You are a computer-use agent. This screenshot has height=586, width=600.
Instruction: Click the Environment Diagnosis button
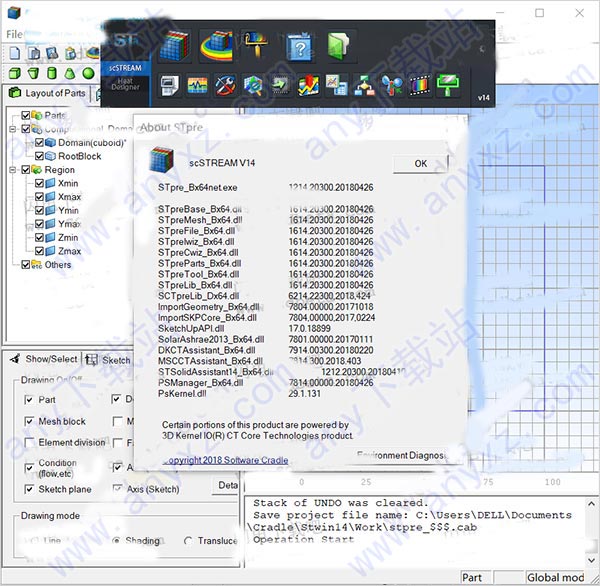pyautogui.click(x=401, y=455)
